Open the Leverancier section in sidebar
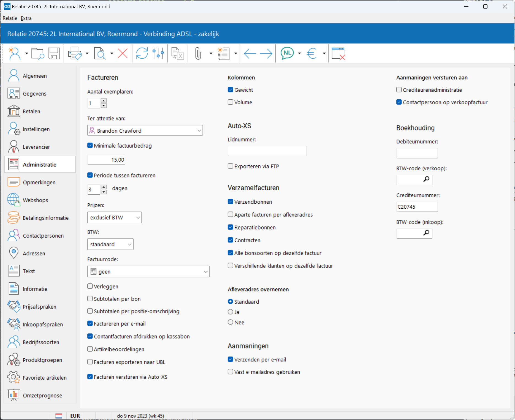This screenshot has width=515, height=420. pyautogui.click(x=40, y=147)
